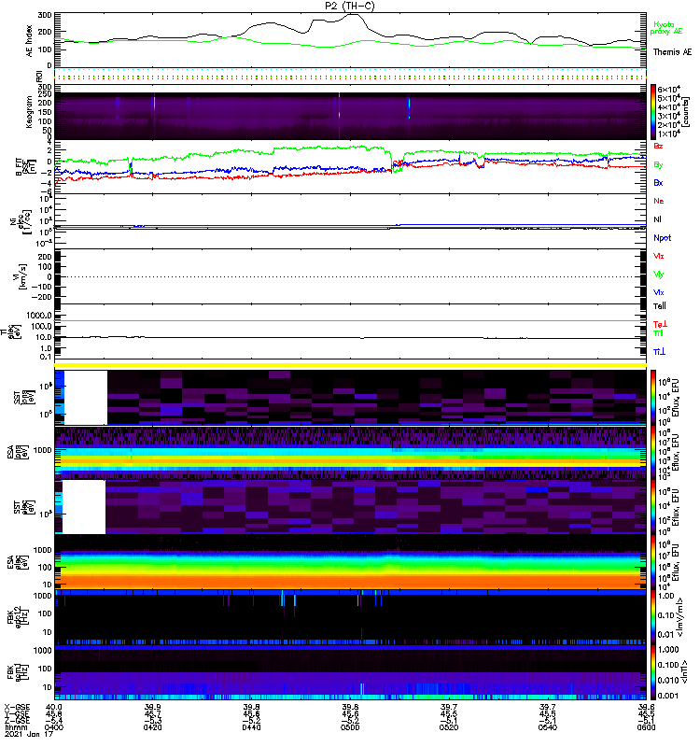Click the FBK edc12 mV/m color bar

[653, 617]
